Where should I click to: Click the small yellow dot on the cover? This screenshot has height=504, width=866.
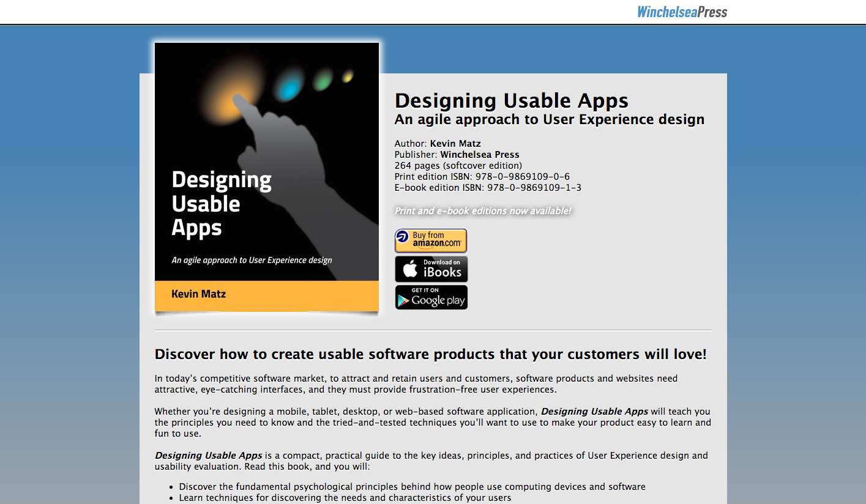[x=348, y=76]
